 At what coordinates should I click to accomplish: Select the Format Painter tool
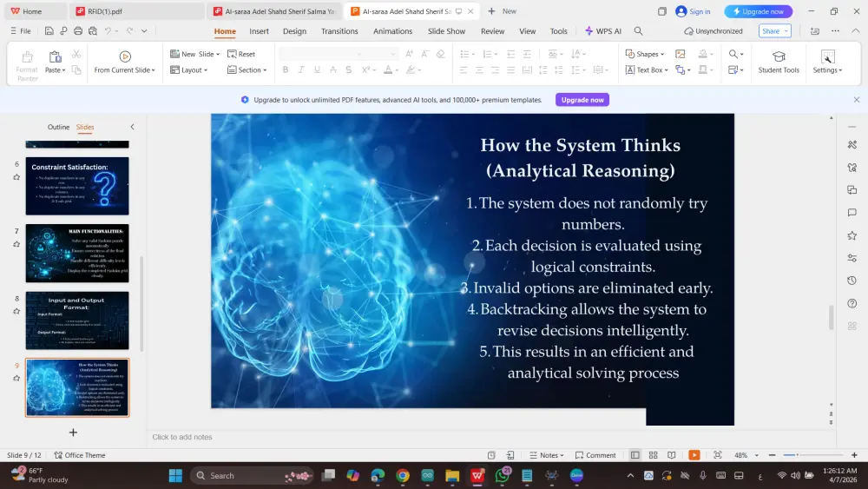27,65
